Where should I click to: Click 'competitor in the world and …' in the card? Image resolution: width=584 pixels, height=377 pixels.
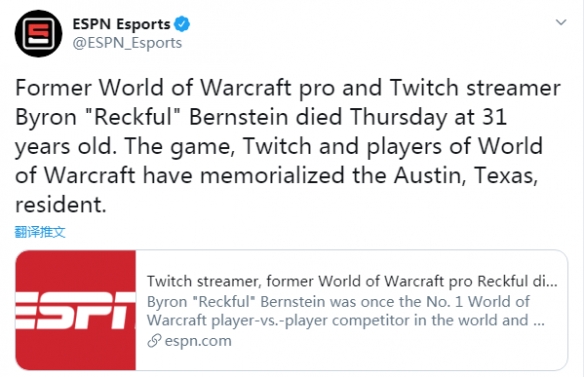(x=438, y=321)
